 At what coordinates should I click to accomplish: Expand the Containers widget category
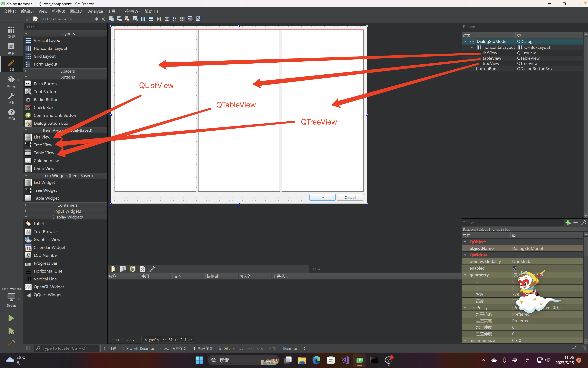point(26,205)
